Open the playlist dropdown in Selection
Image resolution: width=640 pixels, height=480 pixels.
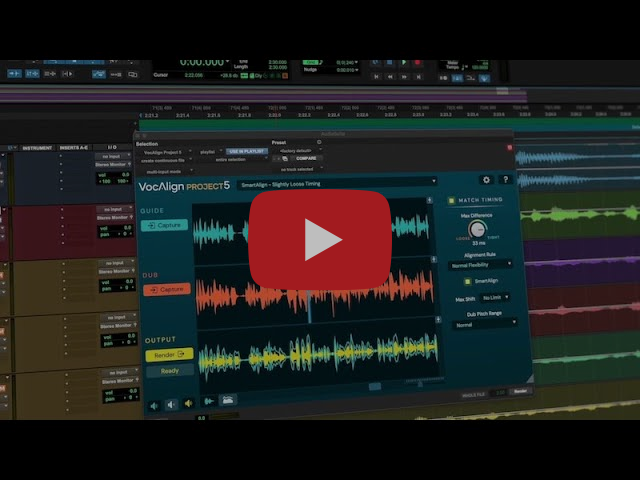click(x=210, y=152)
